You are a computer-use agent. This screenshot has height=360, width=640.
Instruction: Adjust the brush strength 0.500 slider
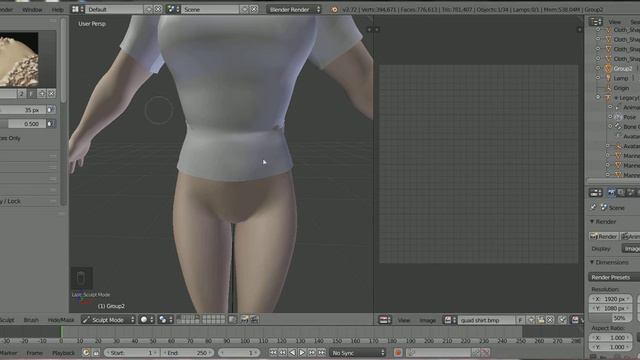22,124
